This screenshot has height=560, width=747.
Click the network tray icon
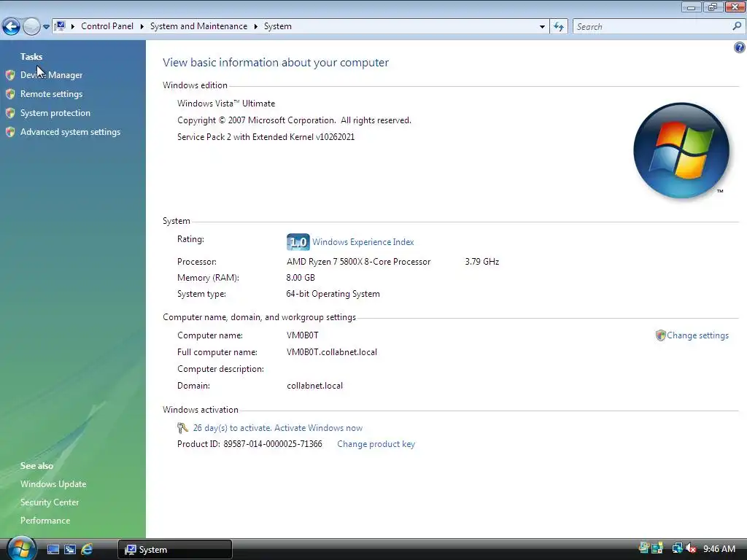pyautogui.click(x=677, y=548)
